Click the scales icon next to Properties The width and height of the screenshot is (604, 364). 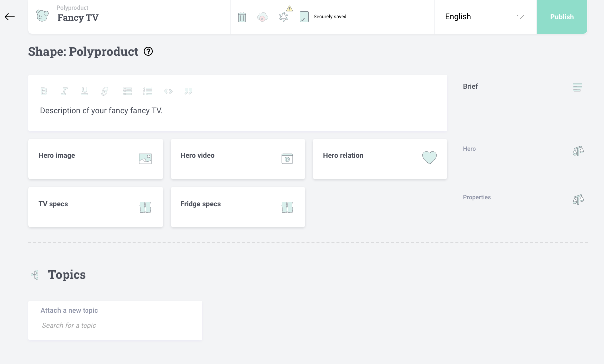click(578, 199)
